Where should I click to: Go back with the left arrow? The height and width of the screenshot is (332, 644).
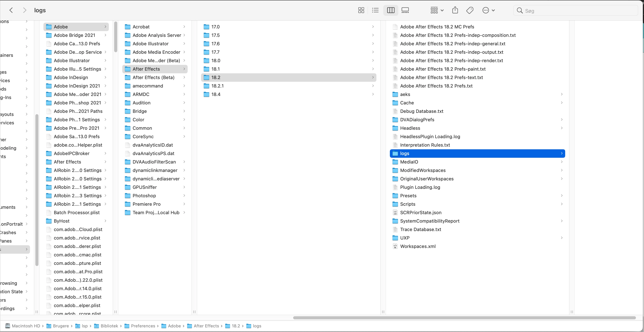point(11,10)
